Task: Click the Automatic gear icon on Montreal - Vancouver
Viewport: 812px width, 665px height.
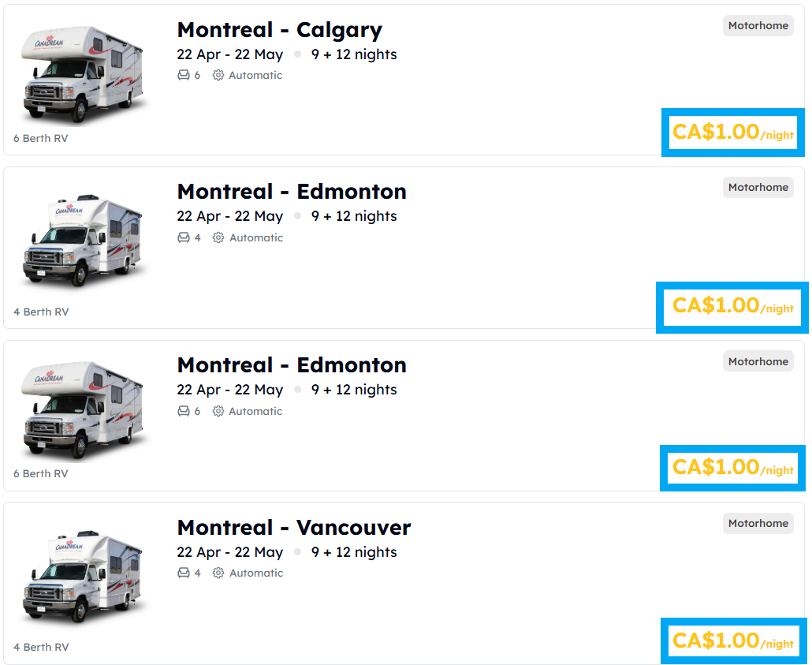Action: pyautogui.click(x=218, y=573)
